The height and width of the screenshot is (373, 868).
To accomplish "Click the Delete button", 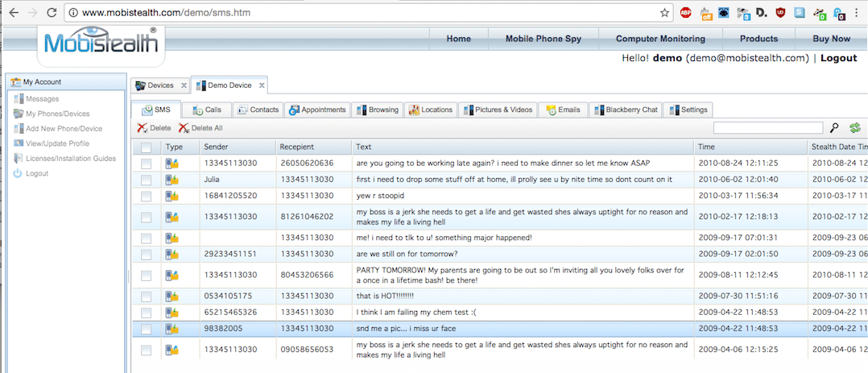I will [154, 128].
